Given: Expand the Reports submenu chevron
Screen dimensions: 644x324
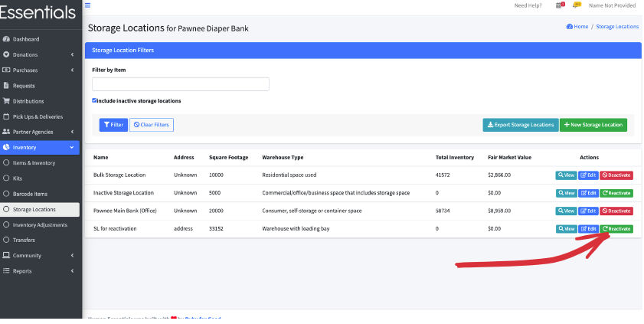Looking at the screenshot, I should (x=72, y=271).
